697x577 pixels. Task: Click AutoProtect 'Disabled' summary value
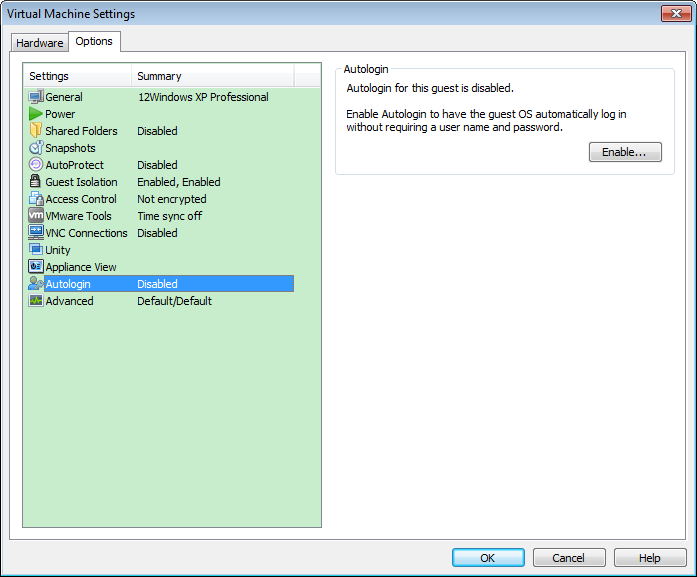click(157, 165)
